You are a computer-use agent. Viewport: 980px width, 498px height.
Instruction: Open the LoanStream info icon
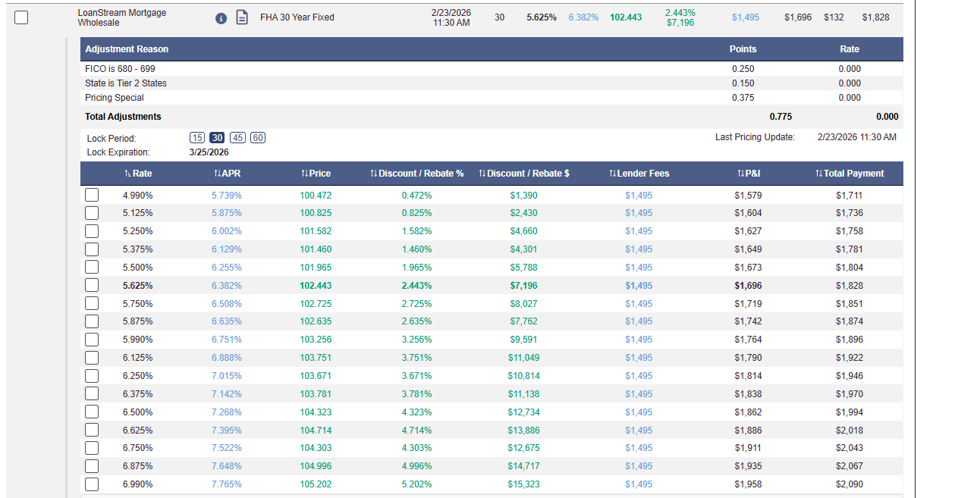tap(221, 18)
